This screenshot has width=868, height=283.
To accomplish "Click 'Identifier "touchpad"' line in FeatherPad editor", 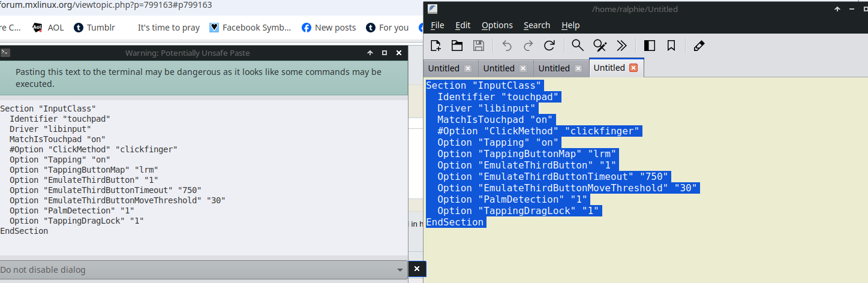I will point(498,97).
